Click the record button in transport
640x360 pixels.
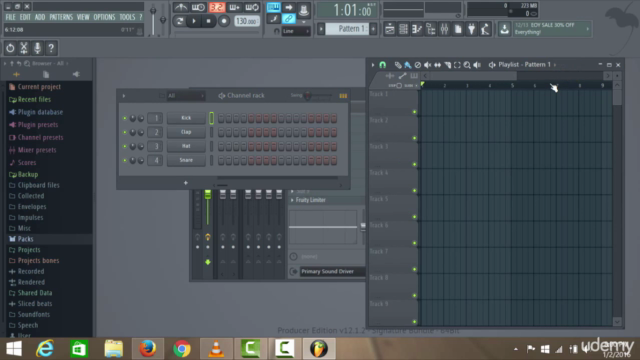pos(224,21)
